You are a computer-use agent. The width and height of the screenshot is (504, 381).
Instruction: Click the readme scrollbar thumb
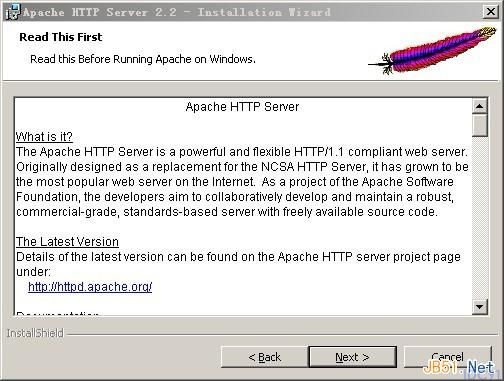480,125
